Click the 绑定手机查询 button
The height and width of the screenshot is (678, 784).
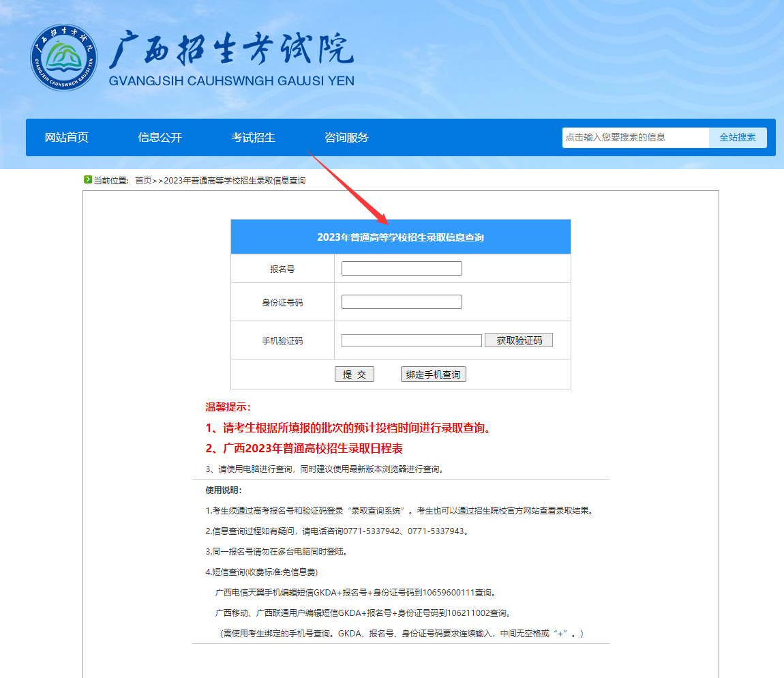434,374
